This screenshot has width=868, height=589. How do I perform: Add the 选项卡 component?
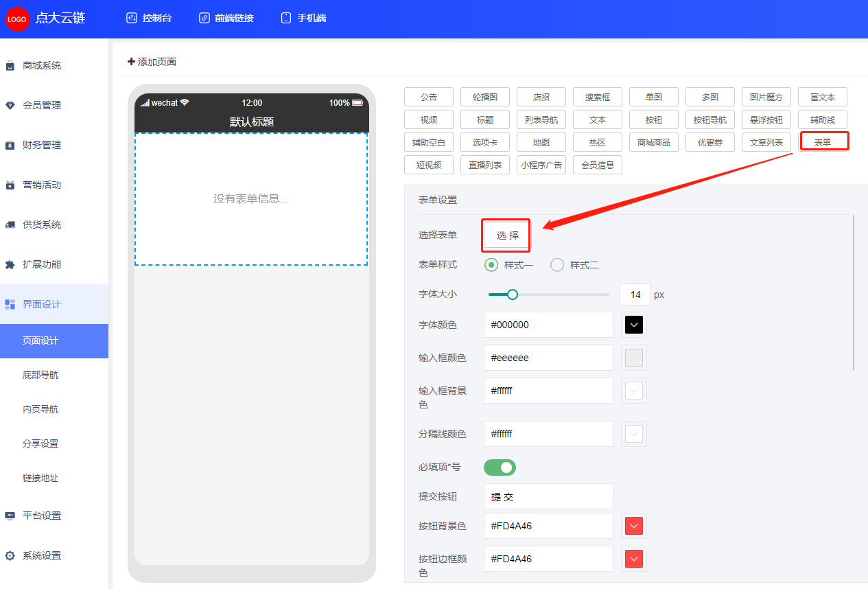click(x=485, y=143)
